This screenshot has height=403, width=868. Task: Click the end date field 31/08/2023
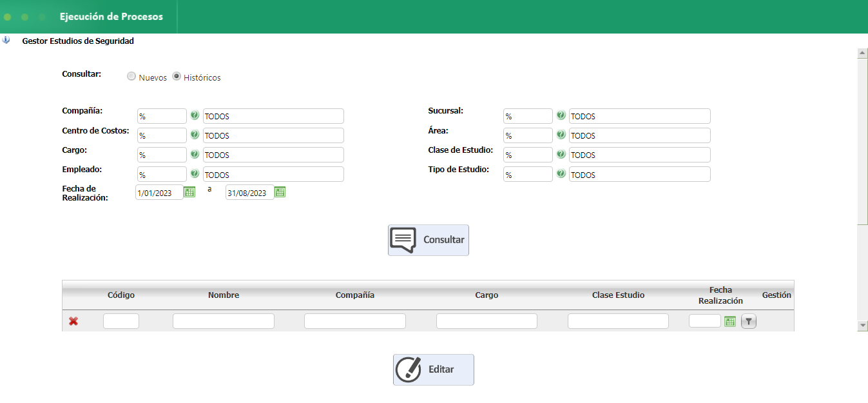[x=249, y=192]
